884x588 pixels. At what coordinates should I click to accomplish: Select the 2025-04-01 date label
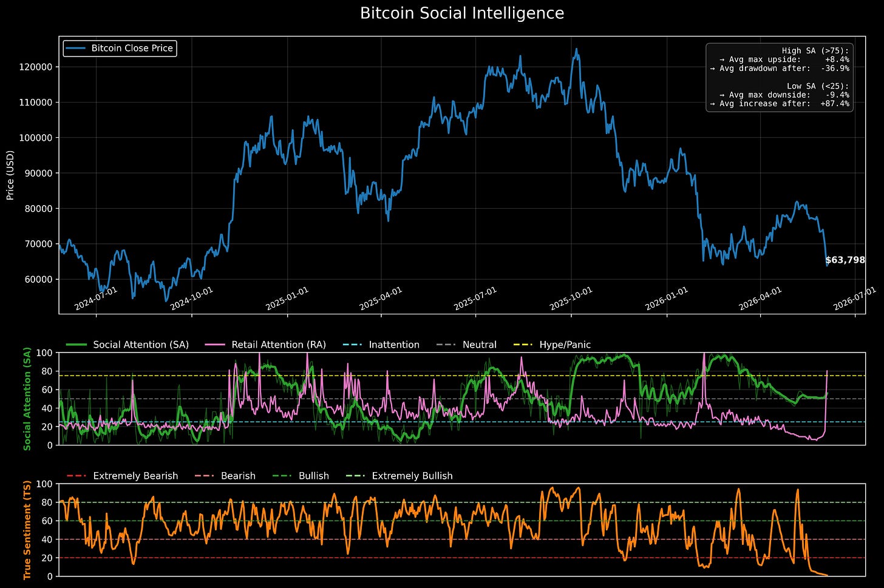[x=381, y=299]
